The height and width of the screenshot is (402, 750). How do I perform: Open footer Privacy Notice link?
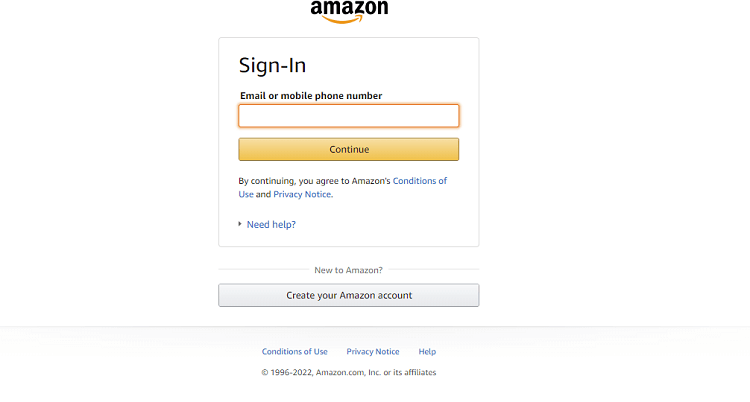pyautogui.click(x=373, y=352)
